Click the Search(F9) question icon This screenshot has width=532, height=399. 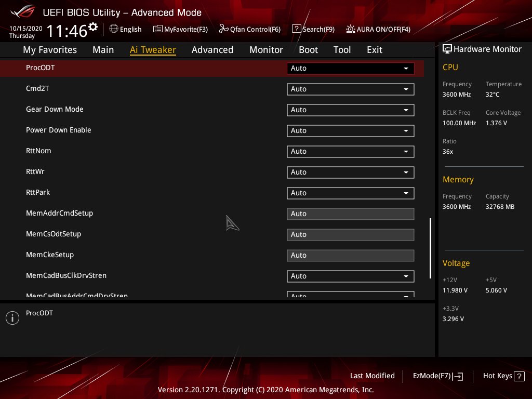pos(296,29)
